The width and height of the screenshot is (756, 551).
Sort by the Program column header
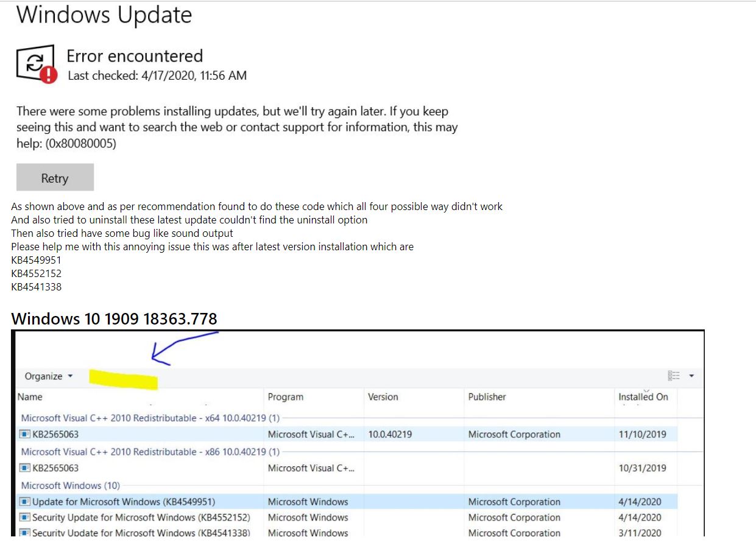tap(286, 397)
